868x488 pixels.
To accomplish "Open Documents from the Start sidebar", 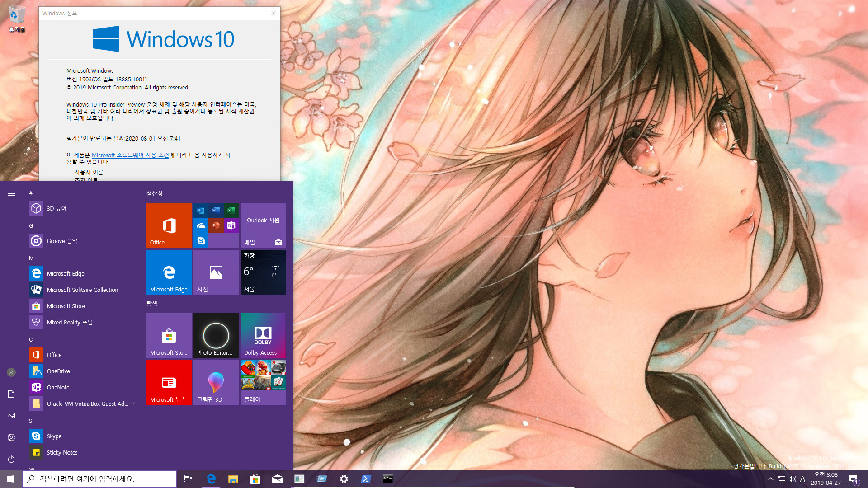I will tap(11, 394).
